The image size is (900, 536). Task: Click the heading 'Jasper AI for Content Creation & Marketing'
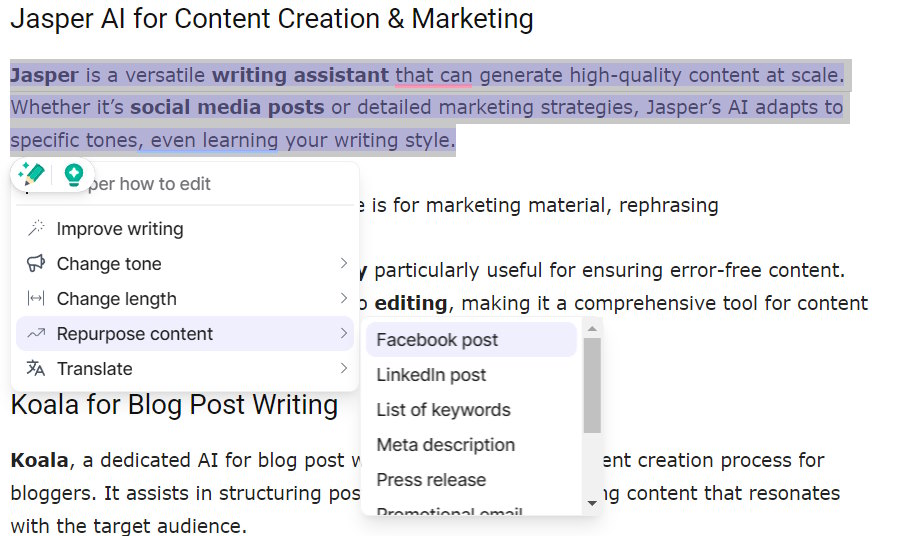[x=272, y=19]
